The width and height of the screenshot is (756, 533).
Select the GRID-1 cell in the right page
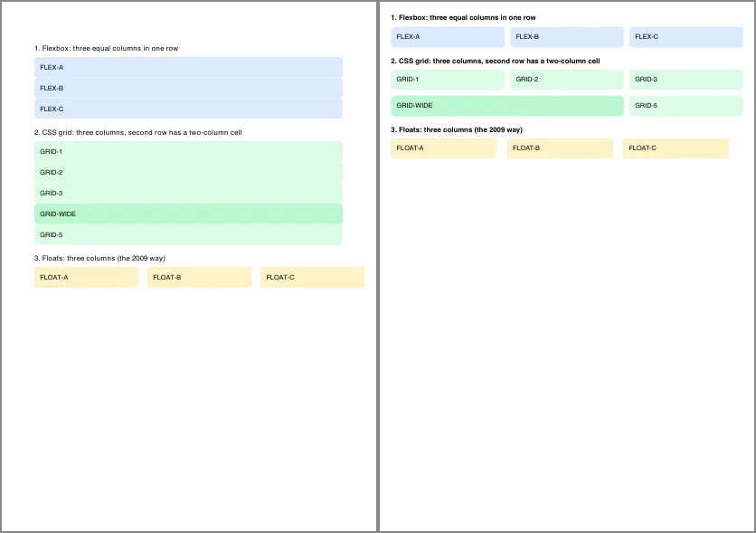coord(448,80)
